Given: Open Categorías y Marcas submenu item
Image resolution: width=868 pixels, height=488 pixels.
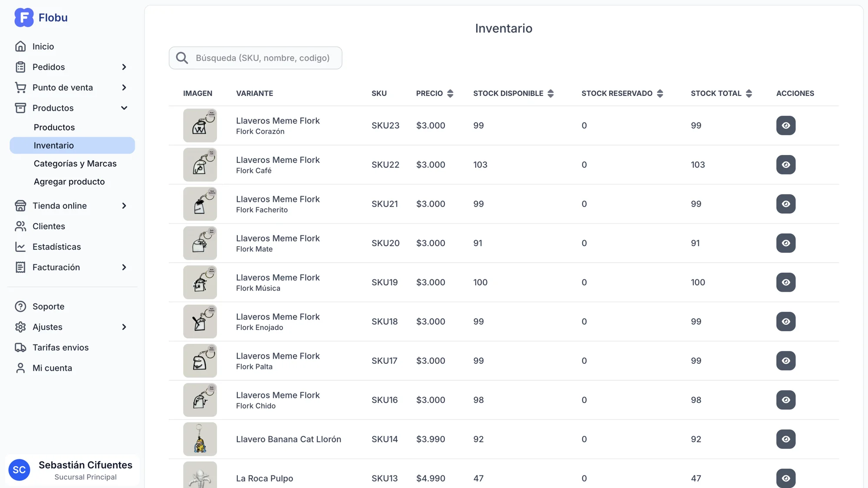Looking at the screenshot, I should pos(75,164).
